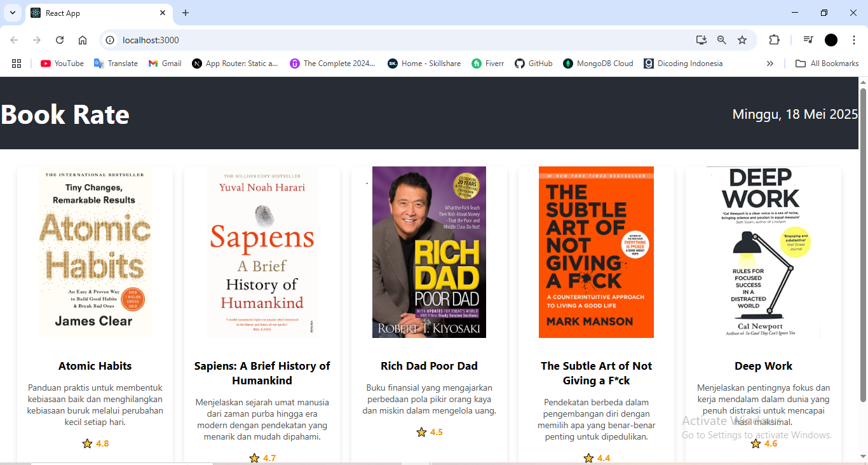The height and width of the screenshot is (465, 868).
Task: Open the MongoDB Cloud bookmark
Action: pyautogui.click(x=599, y=64)
